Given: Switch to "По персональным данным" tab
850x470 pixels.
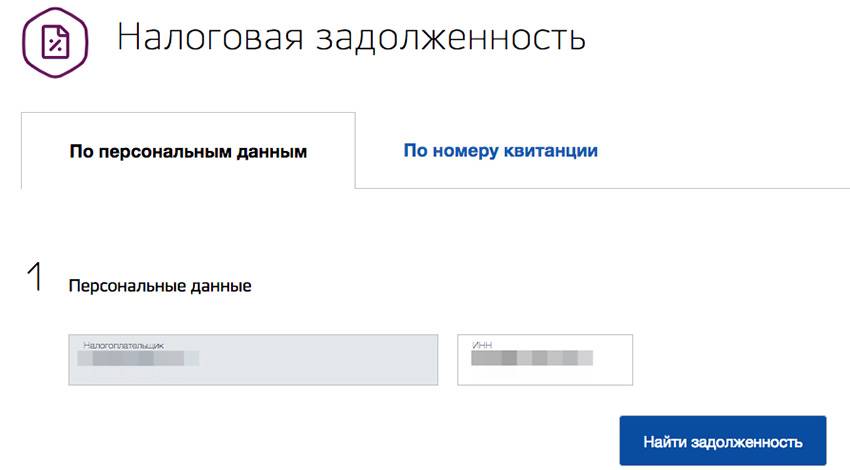Looking at the screenshot, I should point(187,152).
